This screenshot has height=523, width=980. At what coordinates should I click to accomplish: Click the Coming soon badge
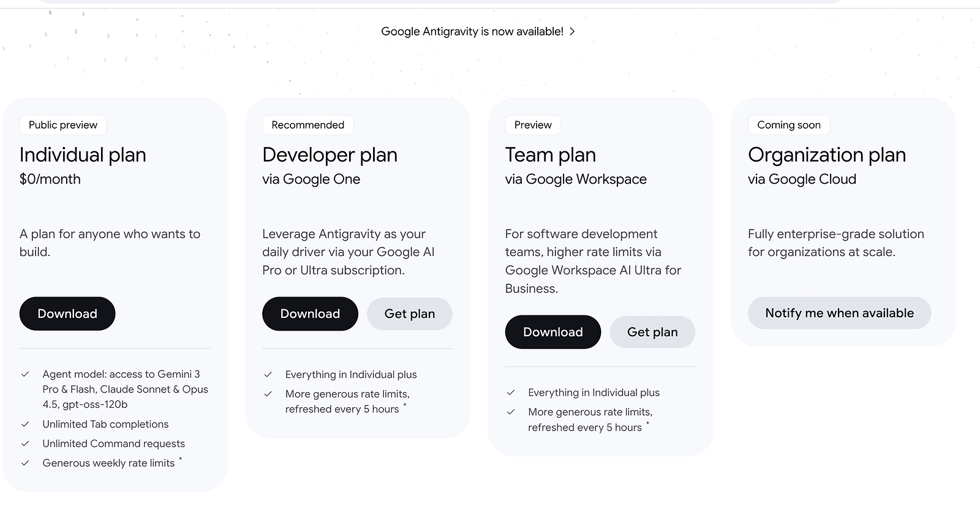tap(789, 125)
